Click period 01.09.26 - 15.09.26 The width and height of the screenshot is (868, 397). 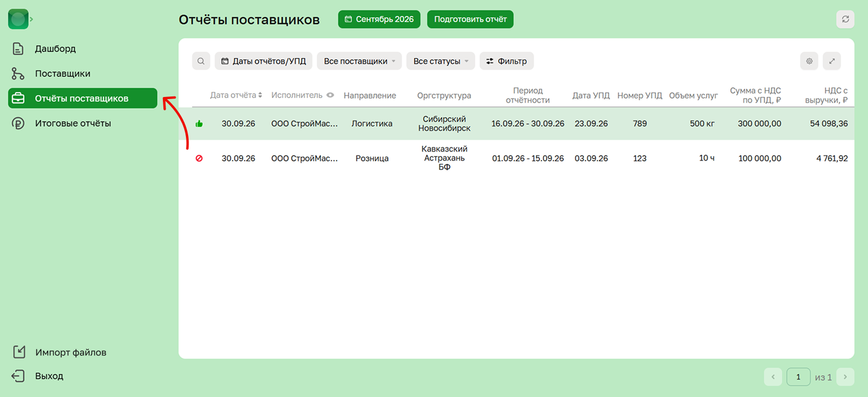tap(528, 158)
